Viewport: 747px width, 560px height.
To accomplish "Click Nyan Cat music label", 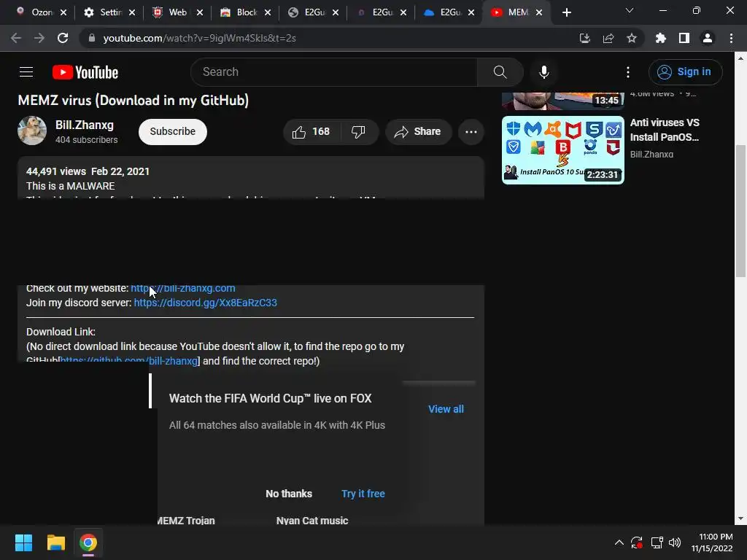I will pos(312,521).
